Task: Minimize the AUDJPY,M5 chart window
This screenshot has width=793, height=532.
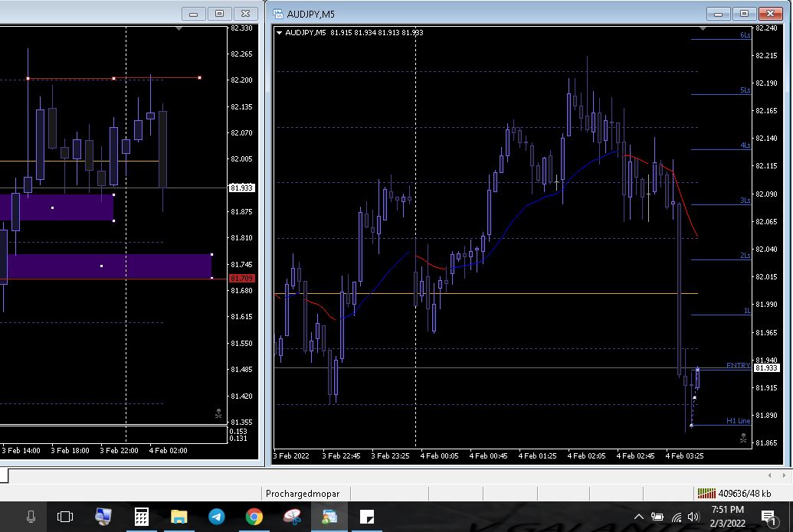Action: pos(718,14)
